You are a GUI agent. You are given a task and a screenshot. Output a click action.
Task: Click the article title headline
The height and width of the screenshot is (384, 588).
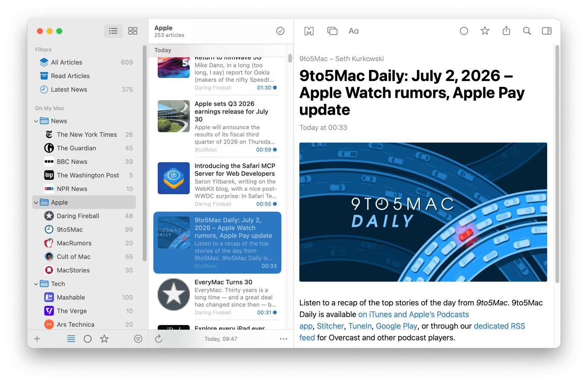click(x=412, y=93)
